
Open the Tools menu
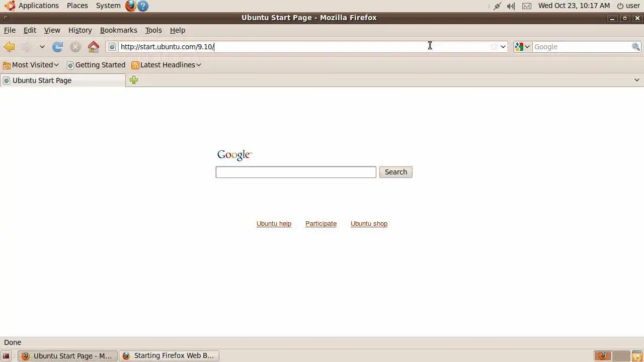(153, 30)
